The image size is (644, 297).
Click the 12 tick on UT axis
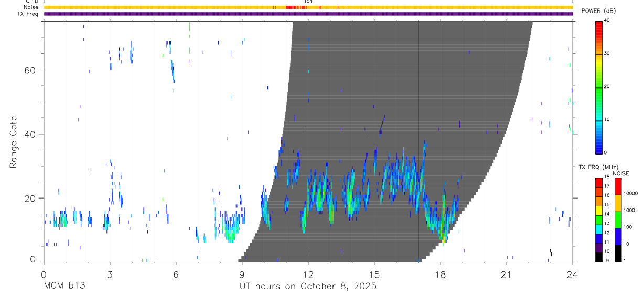click(x=308, y=274)
